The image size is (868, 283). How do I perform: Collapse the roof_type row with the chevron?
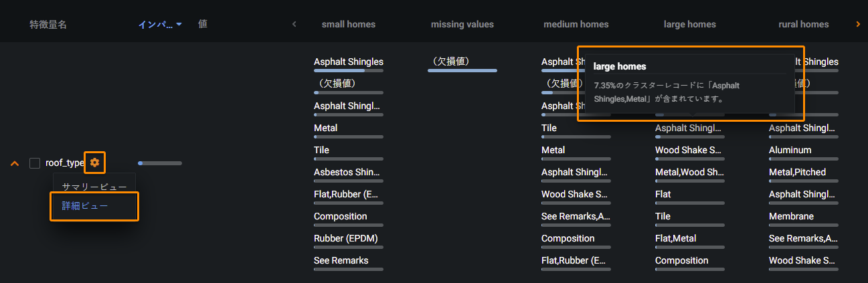(x=15, y=163)
